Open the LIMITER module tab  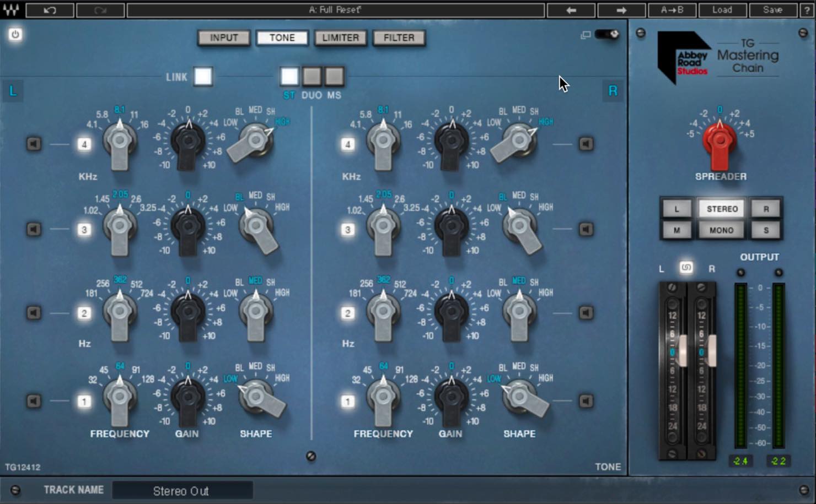[341, 38]
